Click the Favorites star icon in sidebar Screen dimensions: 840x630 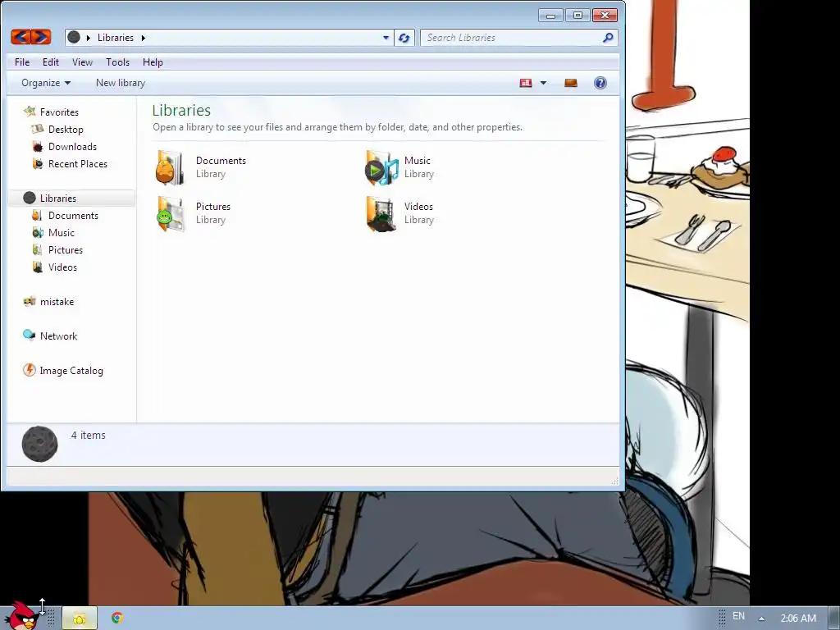(30, 112)
